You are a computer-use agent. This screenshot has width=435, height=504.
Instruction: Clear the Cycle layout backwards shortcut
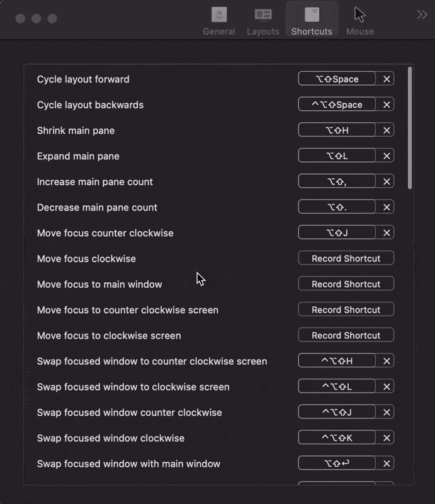pos(387,105)
